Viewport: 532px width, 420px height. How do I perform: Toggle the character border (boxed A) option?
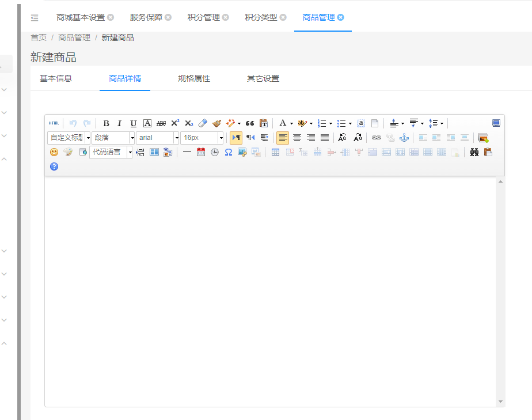[x=147, y=123]
